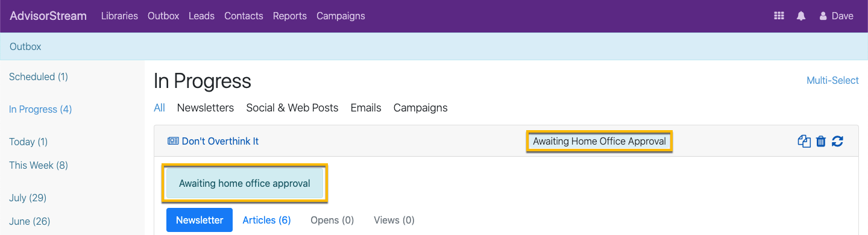Open notifications bell icon
Image resolution: width=868 pixels, height=235 pixels.
point(801,16)
